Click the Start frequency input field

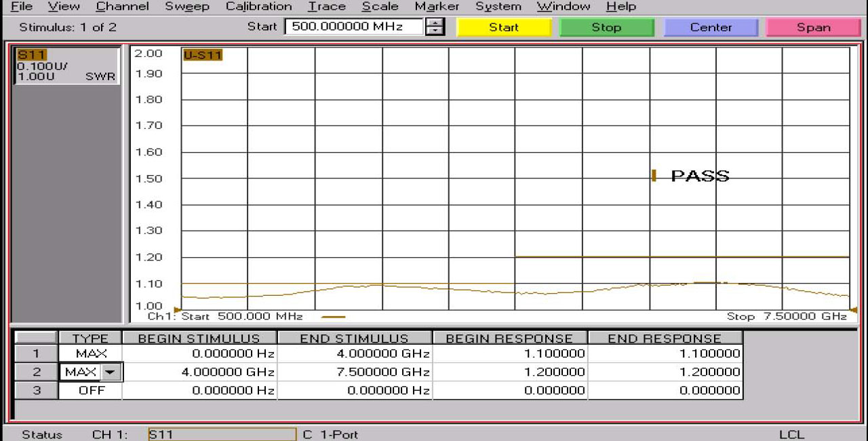pos(353,27)
